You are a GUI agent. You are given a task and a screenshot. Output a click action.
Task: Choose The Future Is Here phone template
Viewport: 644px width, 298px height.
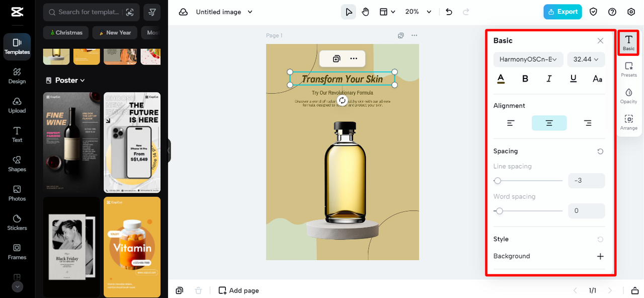132,142
